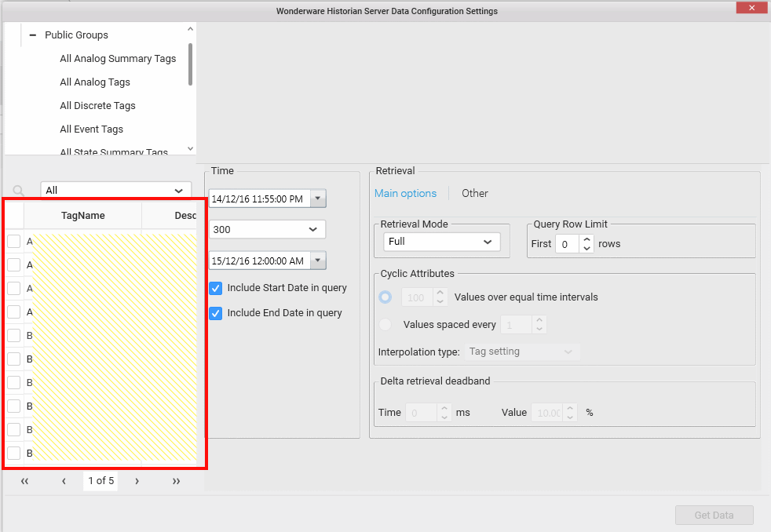The height and width of the screenshot is (532, 771).
Task: Increase the deadband Value percent
Action: pyautogui.click(x=570, y=408)
